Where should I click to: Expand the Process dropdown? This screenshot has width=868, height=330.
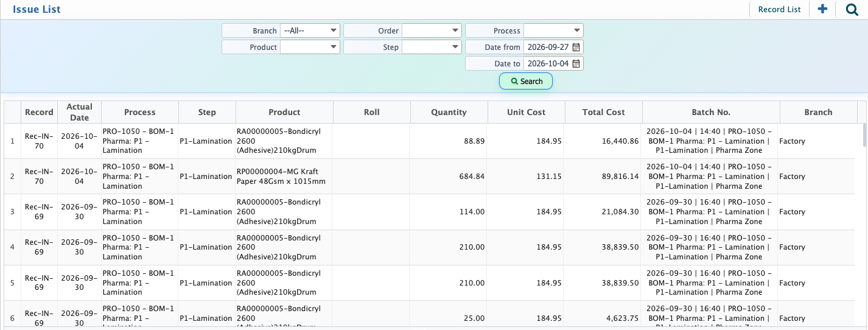coord(553,30)
